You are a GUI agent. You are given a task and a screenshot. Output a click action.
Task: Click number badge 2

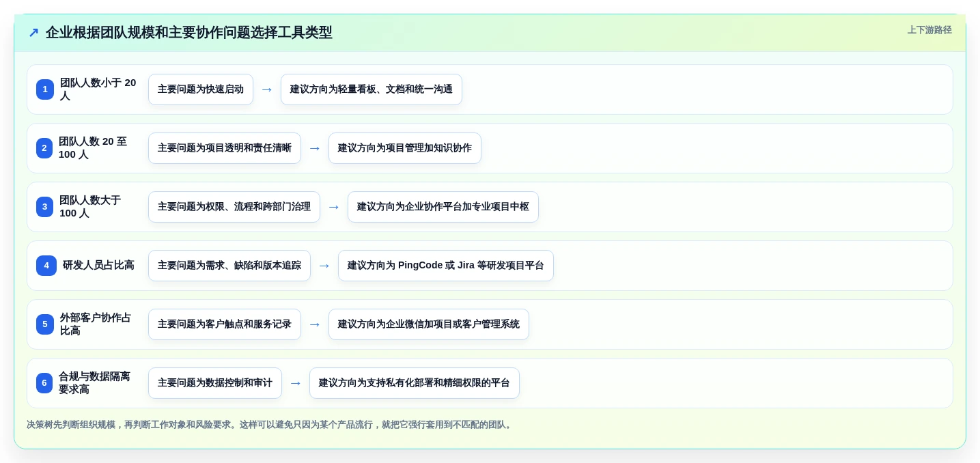tap(44, 148)
